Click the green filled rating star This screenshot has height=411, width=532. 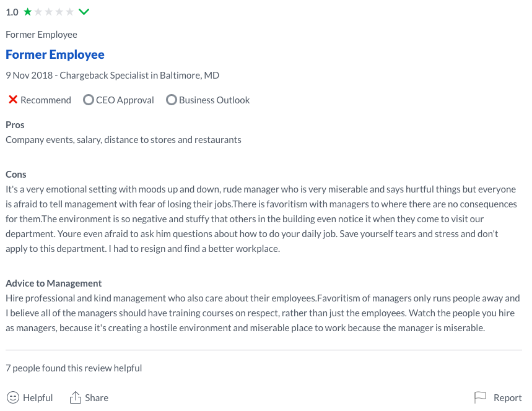click(28, 12)
